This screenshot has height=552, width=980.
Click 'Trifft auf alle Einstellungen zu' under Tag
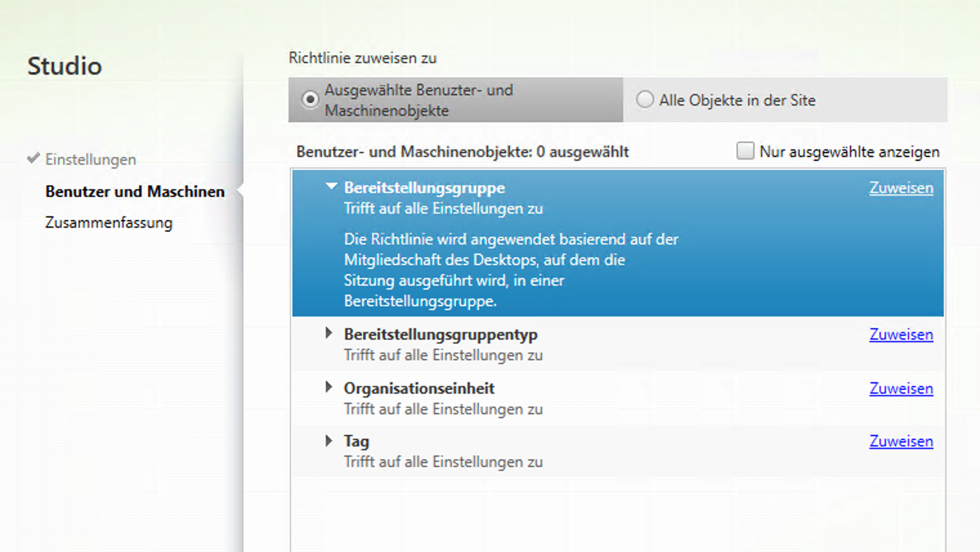pos(443,462)
